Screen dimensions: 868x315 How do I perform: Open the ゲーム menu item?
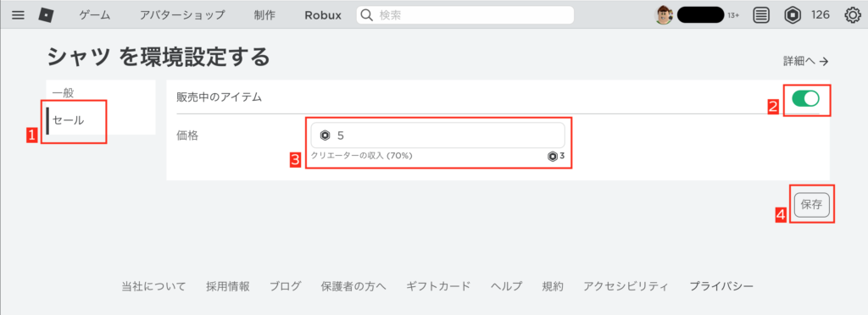click(95, 15)
